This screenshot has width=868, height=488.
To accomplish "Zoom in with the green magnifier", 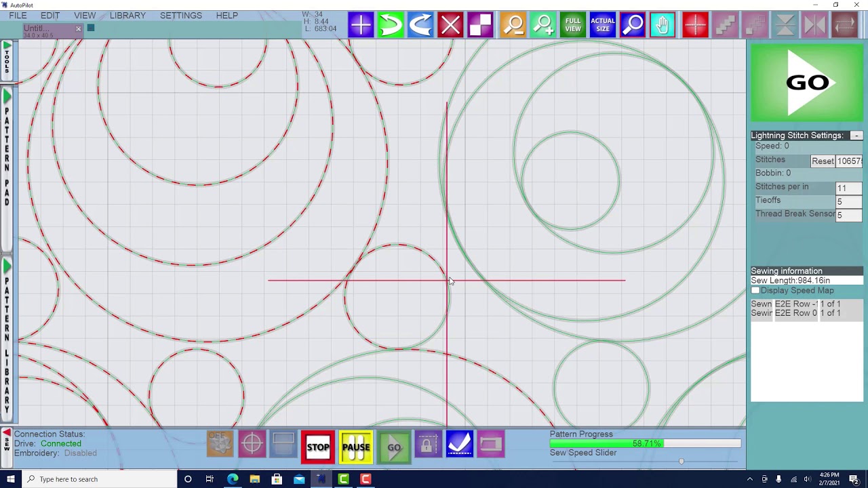I will point(543,26).
